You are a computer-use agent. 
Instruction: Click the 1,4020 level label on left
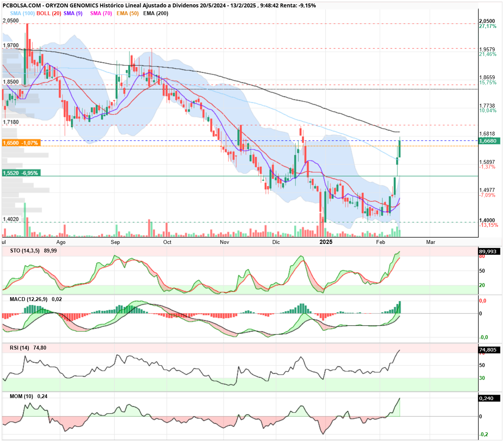coord(11,219)
